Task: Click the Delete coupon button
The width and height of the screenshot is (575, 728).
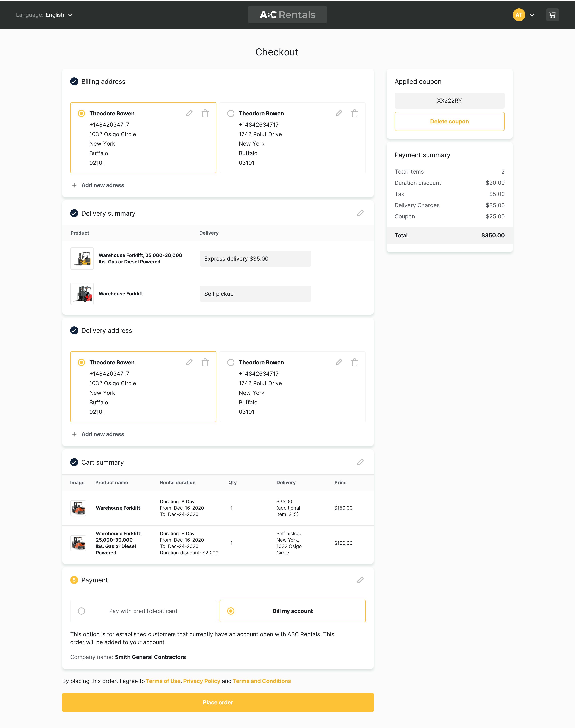Action: (449, 122)
